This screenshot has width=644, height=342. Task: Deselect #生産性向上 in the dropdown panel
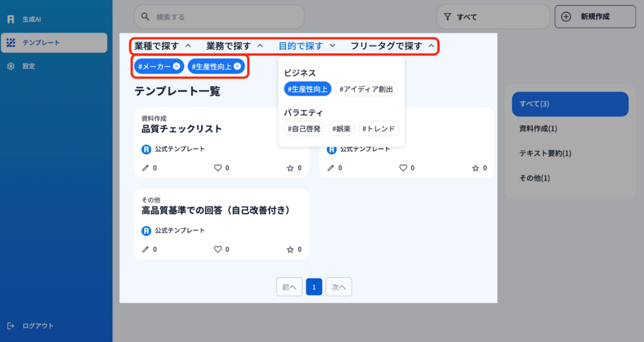coord(308,89)
